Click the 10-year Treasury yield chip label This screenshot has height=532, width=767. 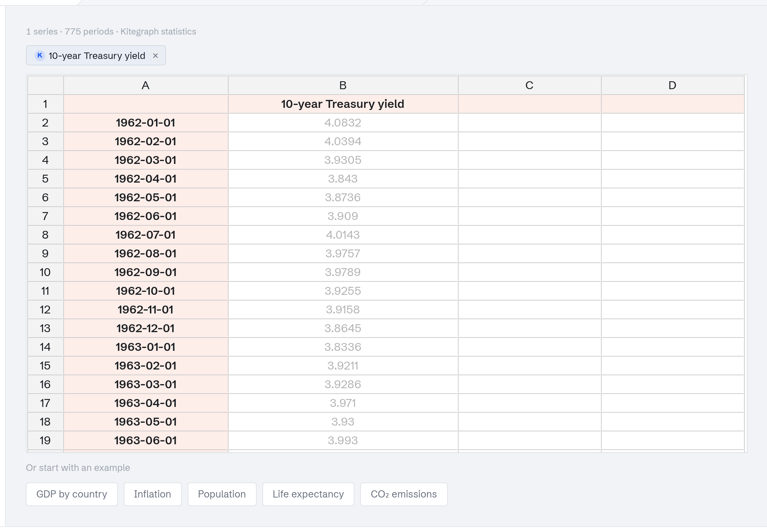(x=97, y=56)
